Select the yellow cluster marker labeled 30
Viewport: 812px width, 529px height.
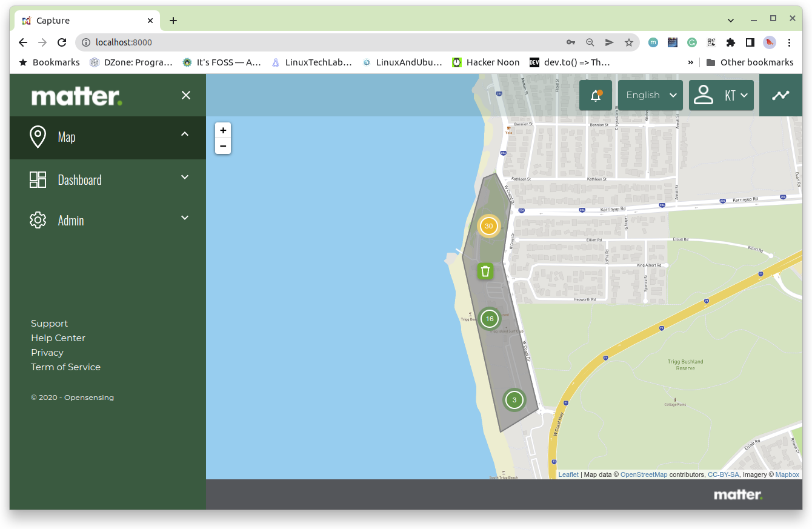point(488,226)
